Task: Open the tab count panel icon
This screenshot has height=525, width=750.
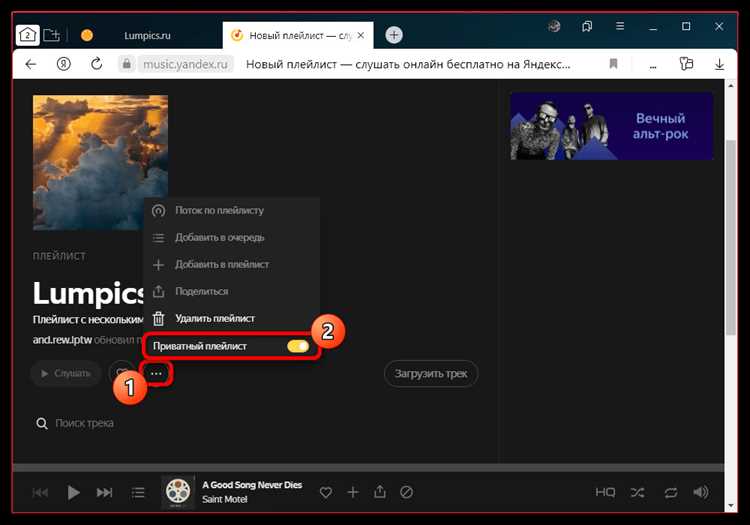Action: 27,35
